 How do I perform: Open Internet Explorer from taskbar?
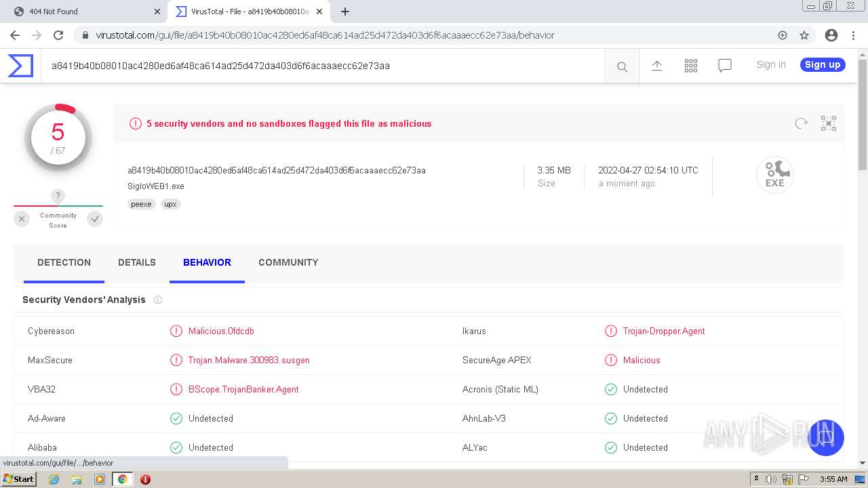(x=54, y=479)
